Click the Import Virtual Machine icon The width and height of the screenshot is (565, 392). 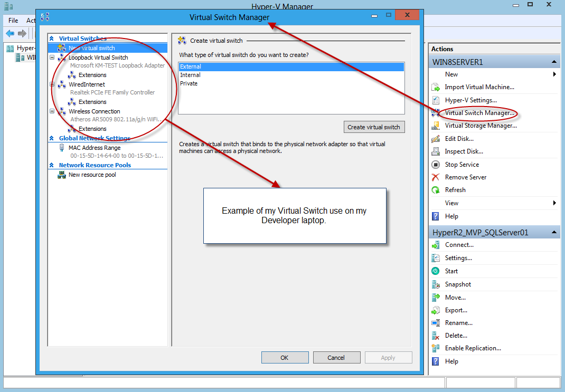click(436, 87)
